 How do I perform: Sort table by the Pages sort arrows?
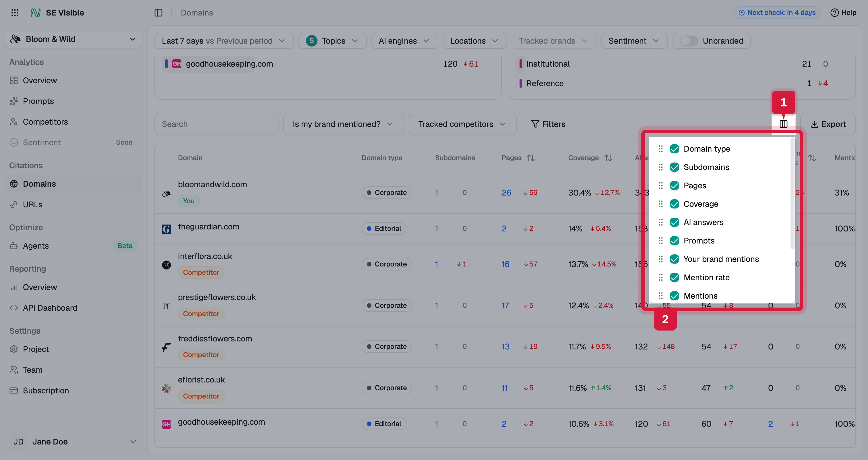pyautogui.click(x=531, y=158)
